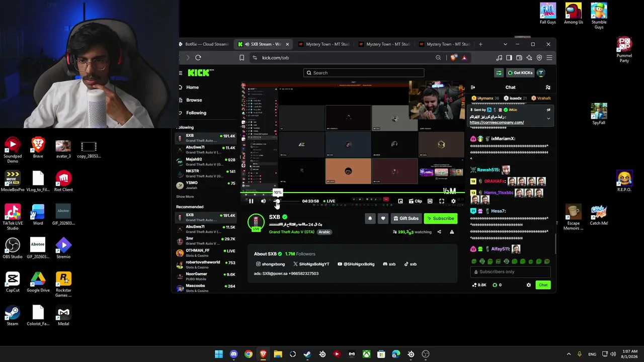The height and width of the screenshot is (362, 644).
Task: Create a Clip of the stream
Action: point(416,201)
